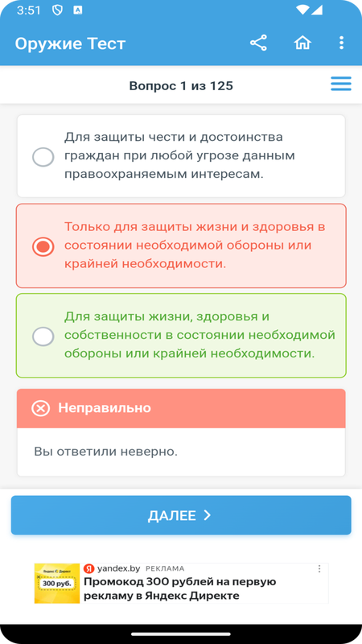Select radio for Только для защиты жизни

coord(43,246)
